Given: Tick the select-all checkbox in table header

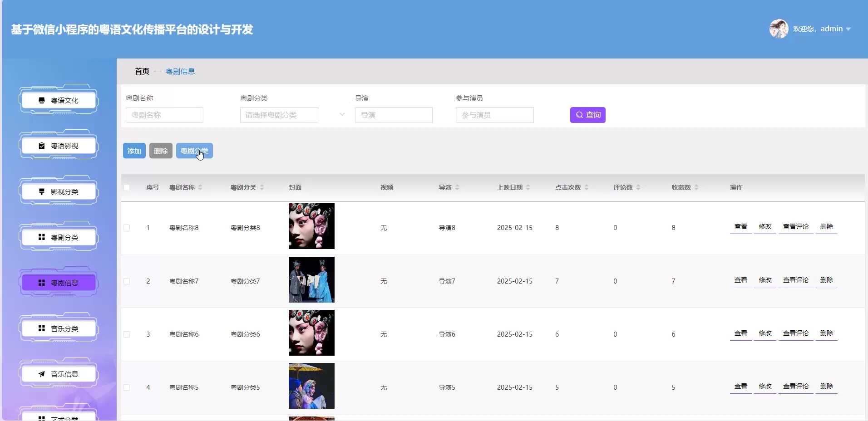Looking at the screenshot, I should [127, 187].
